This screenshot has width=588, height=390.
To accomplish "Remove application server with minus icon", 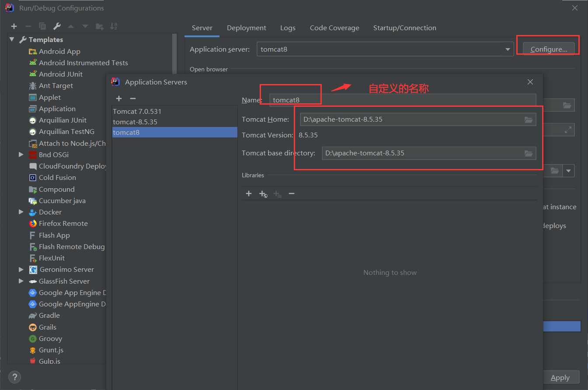I will (x=133, y=98).
